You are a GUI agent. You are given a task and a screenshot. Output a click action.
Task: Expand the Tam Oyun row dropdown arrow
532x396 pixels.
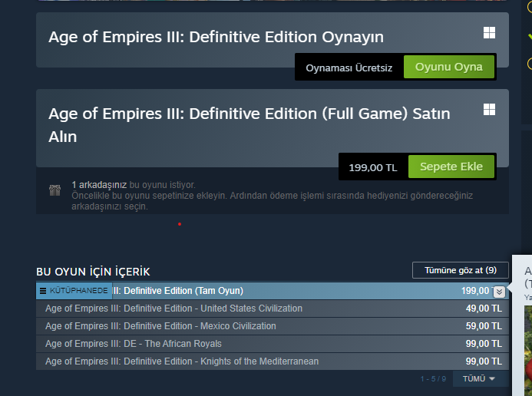pos(499,291)
